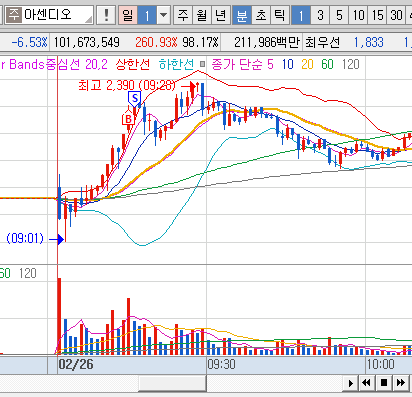The image size is (412, 397).
Task: Click the red 260.93% value
Action: tap(156, 42)
